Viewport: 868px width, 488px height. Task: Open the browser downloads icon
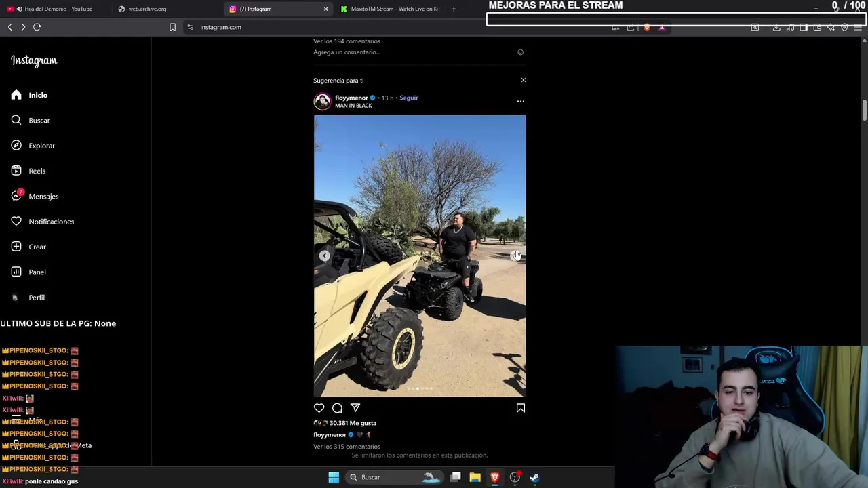click(776, 28)
